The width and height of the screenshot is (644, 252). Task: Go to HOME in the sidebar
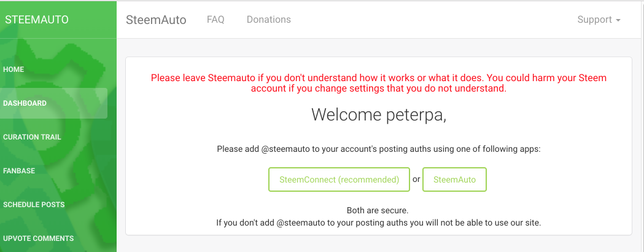[x=14, y=69]
